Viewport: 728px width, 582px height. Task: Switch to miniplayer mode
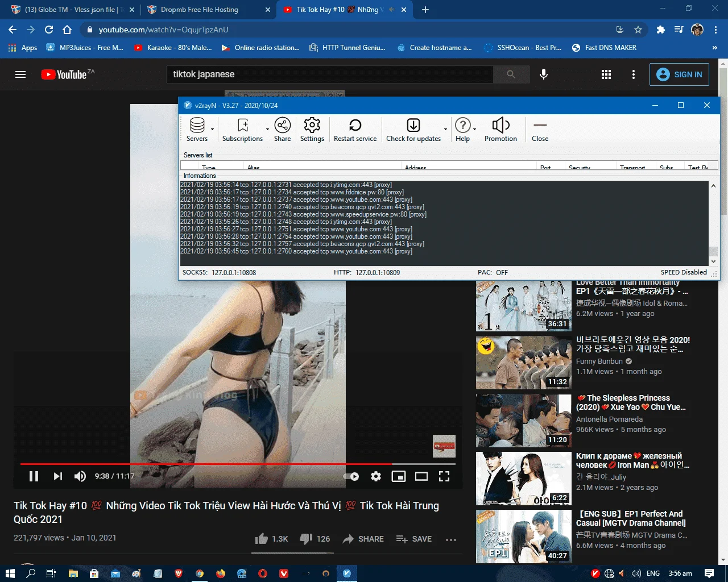399,476
